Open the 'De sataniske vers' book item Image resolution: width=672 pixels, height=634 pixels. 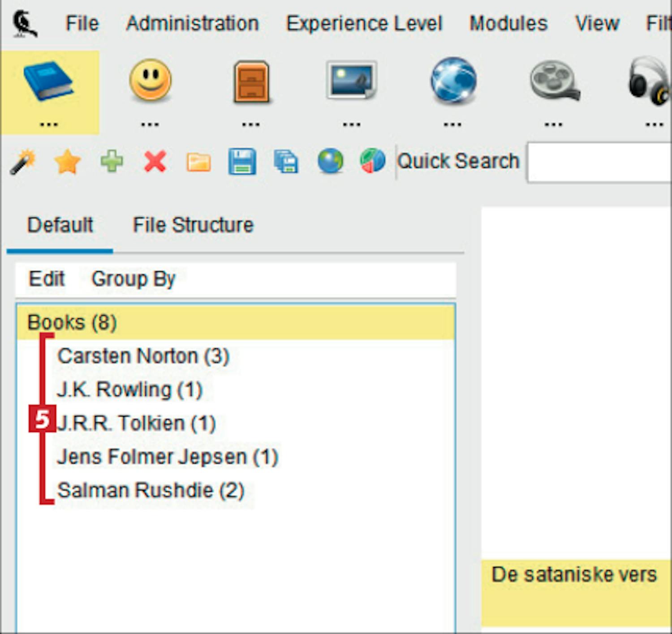(x=577, y=592)
